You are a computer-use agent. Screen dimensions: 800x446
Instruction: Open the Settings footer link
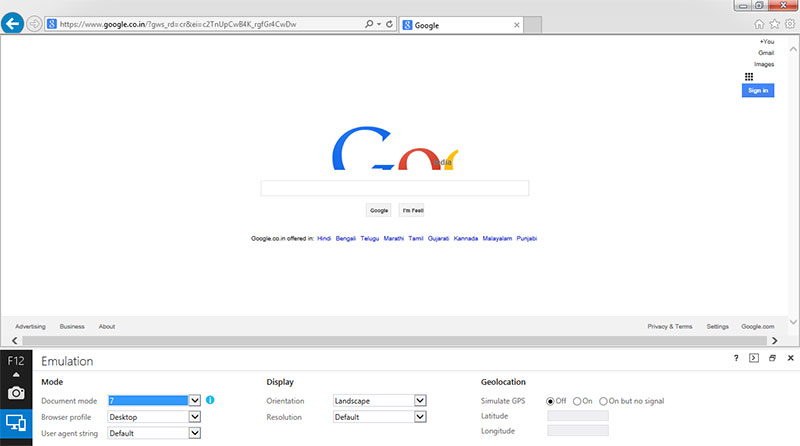coord(717,327)
